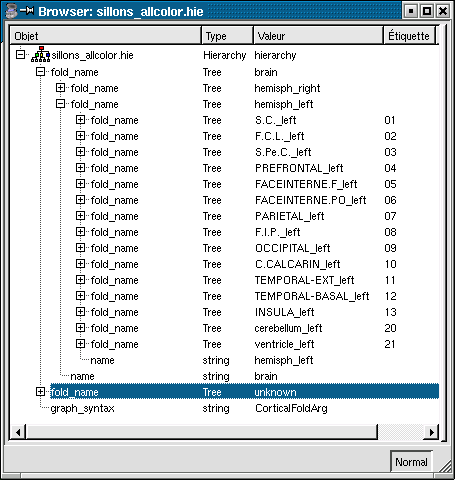Select the graph_syntax CorticalFoldArg row

224,408
